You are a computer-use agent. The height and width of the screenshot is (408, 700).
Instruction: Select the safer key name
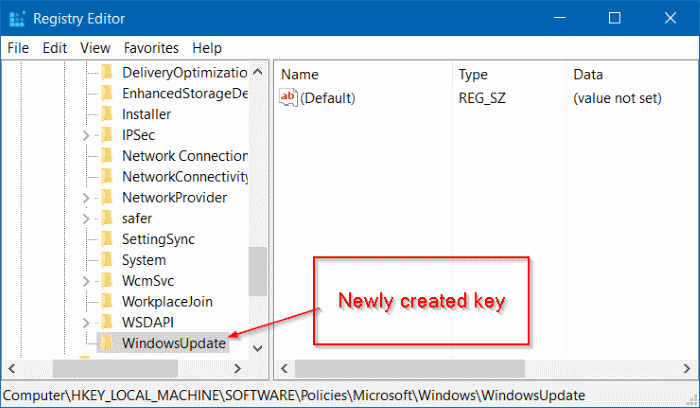click(137, 218)
